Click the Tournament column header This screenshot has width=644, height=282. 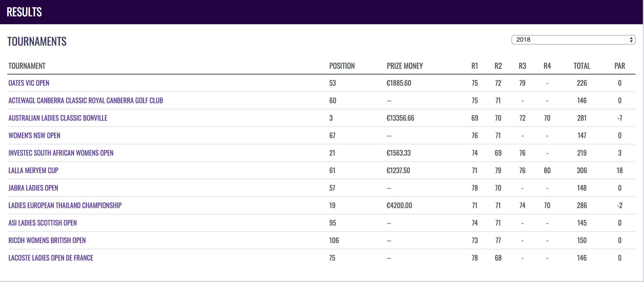[27, 66]
